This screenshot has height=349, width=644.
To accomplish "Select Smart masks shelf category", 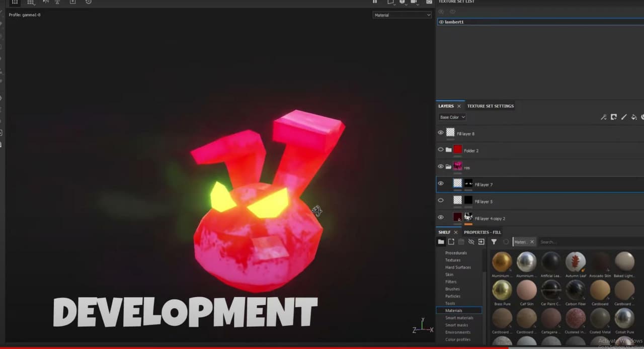I will click(457, 325).
